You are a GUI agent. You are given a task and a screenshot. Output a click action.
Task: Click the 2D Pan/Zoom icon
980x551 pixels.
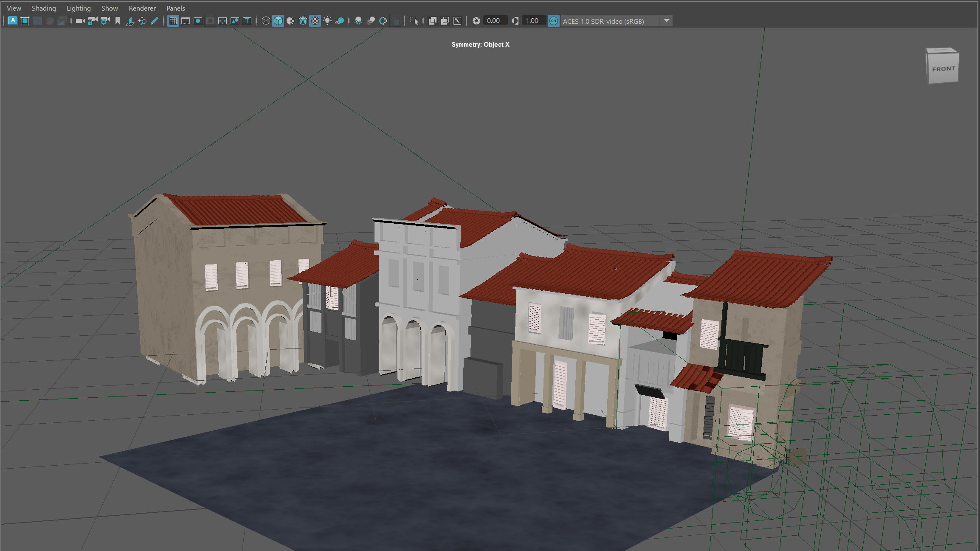pos(142,21)
